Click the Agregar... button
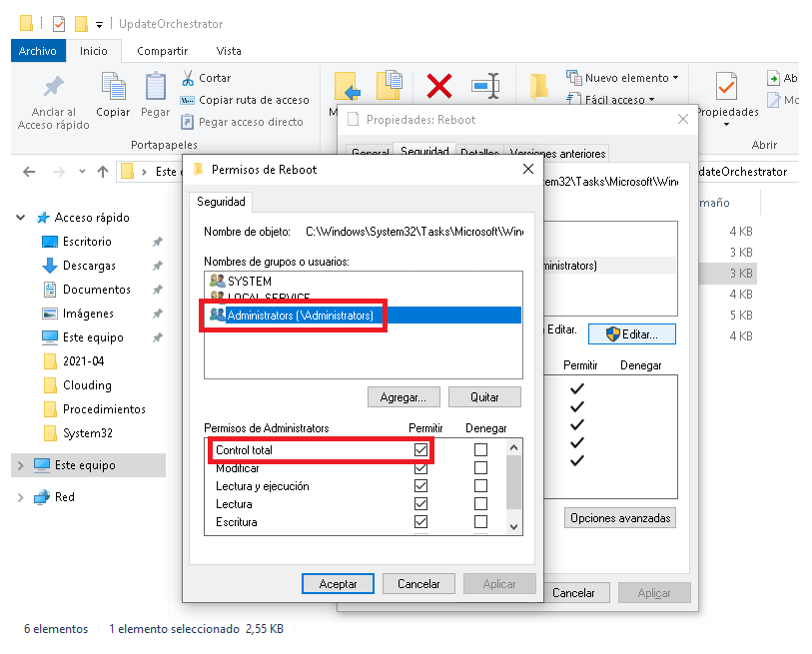Viewport: 812px width, 654px height. point(404,397)
